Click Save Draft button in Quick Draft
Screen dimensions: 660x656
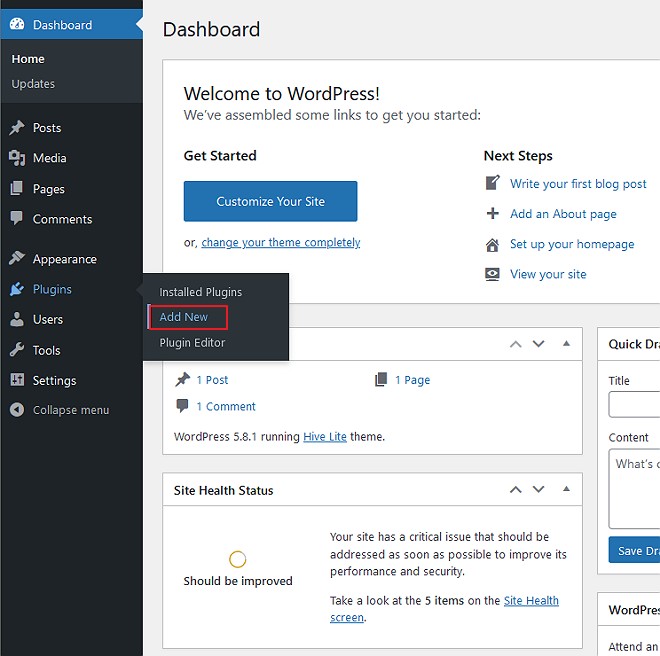pos(634,550)
